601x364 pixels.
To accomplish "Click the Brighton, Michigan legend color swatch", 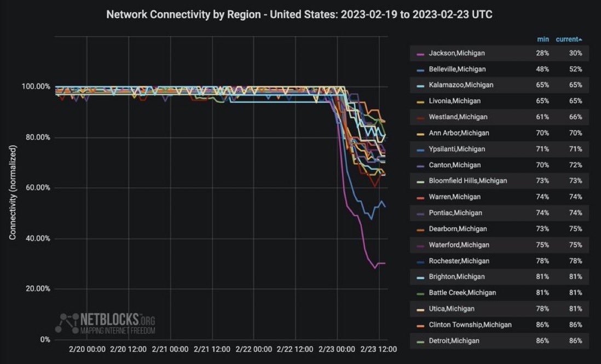I will click(420, 278).
